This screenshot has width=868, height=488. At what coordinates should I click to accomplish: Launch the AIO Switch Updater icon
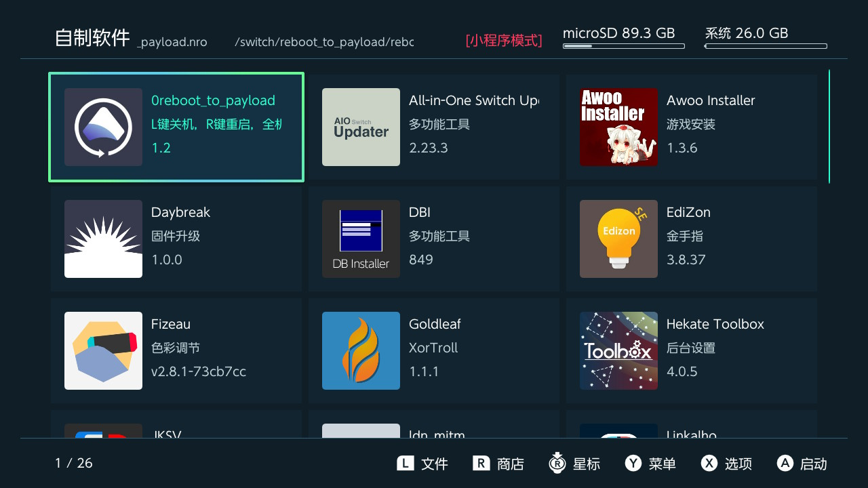coord(361,127)
